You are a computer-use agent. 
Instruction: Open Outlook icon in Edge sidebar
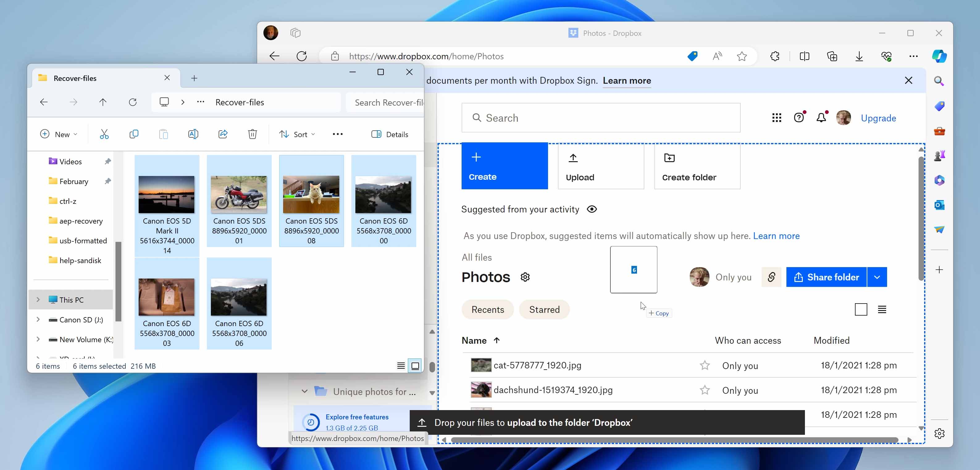[939, 205]
